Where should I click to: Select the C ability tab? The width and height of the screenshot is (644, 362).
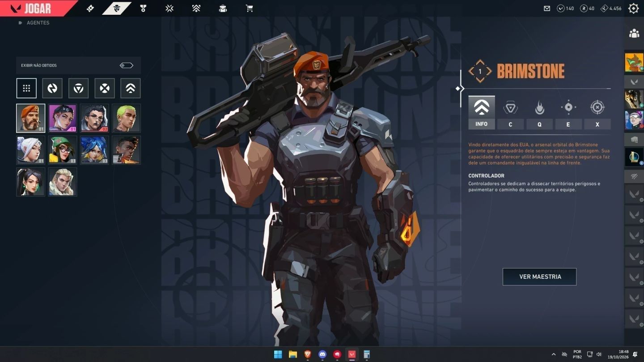click(510, 114)
